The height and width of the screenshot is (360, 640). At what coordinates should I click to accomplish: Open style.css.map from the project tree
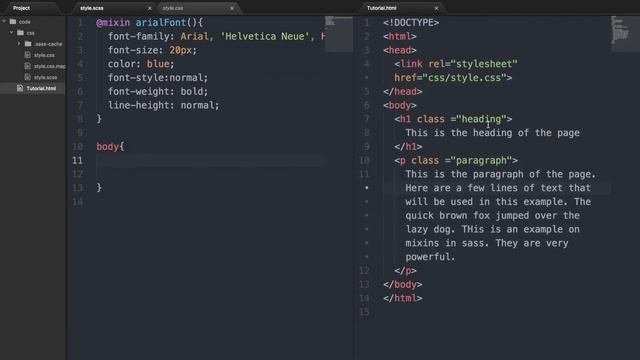click(x=49, y=66)
